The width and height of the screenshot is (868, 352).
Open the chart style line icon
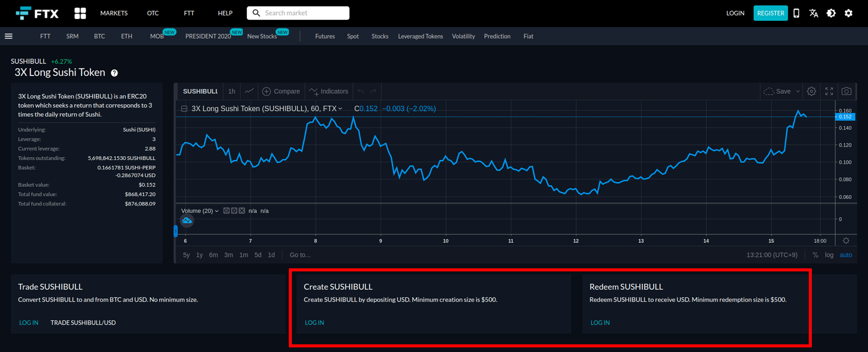249,91
